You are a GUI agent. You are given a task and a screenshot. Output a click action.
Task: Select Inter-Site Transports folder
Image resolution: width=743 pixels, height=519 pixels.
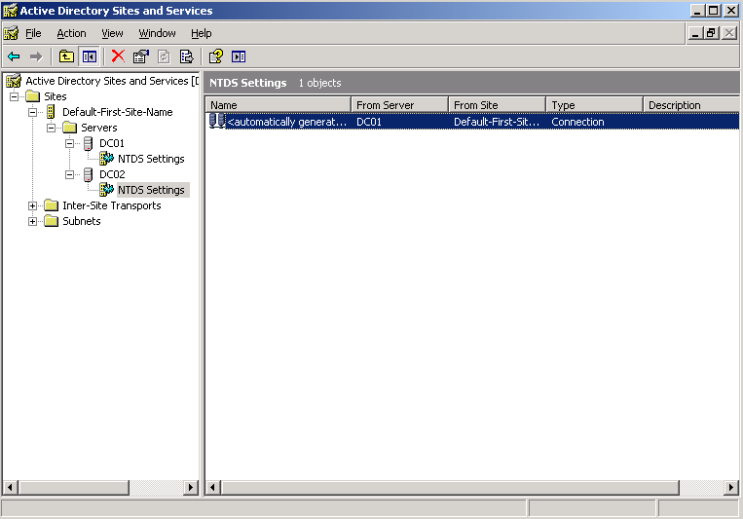[x=112, y=206]
